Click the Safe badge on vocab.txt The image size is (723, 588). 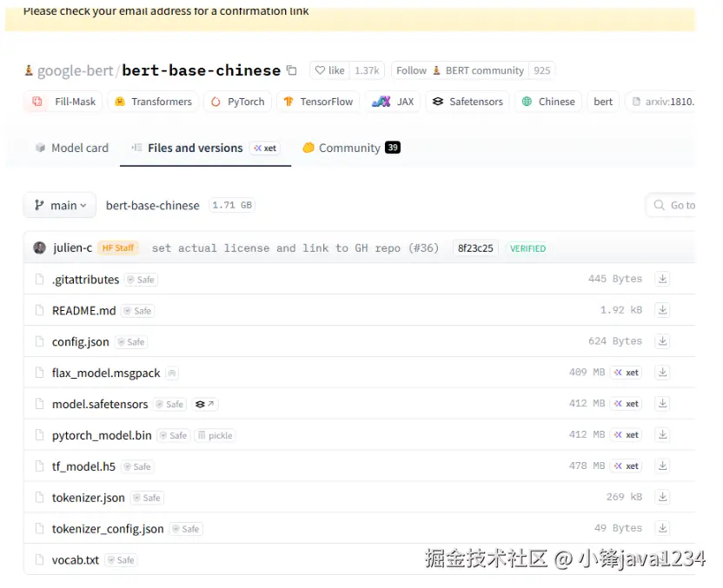(x=122, y=560)
